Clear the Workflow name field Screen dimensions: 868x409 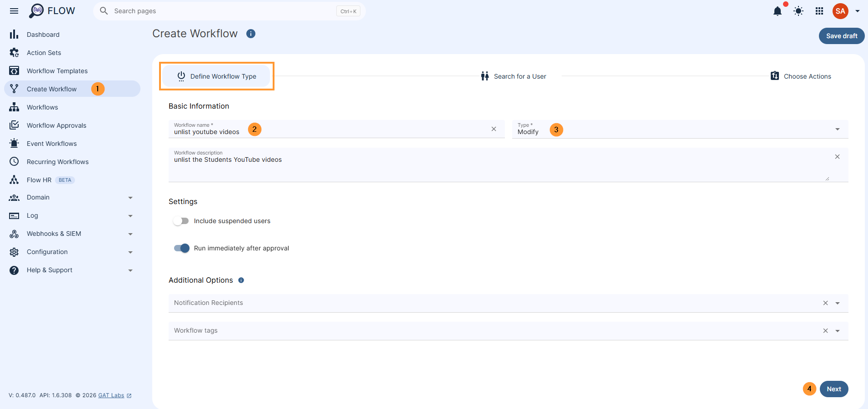tap(494, 129)
